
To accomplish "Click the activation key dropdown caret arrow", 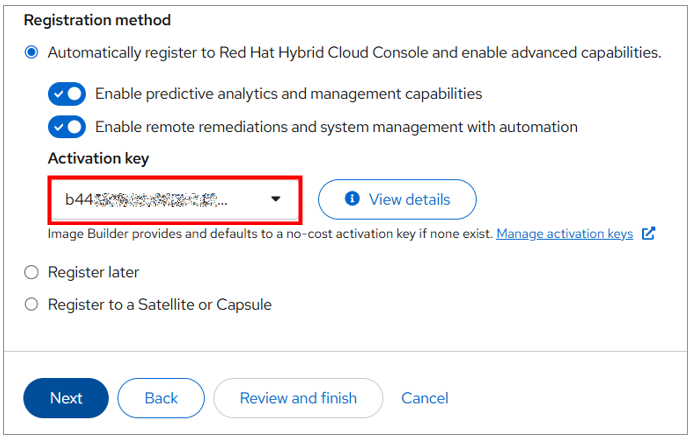I will (276, 199).
